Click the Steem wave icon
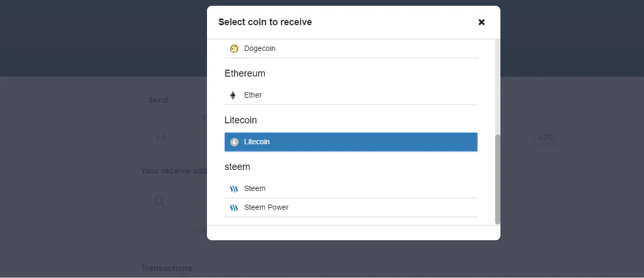Viewport: 644px width, 278px height. (234, 189)
